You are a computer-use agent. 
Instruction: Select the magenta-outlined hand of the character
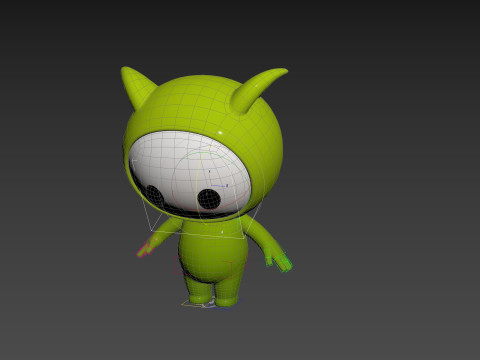click(x=147, y=247)
